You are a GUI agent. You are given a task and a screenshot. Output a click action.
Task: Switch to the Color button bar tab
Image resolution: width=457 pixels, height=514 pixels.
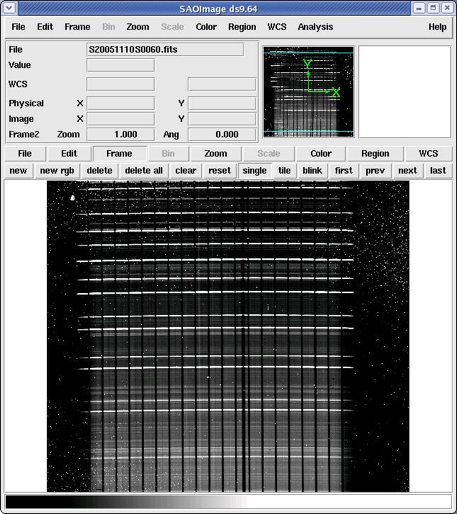tap(321, 154)
